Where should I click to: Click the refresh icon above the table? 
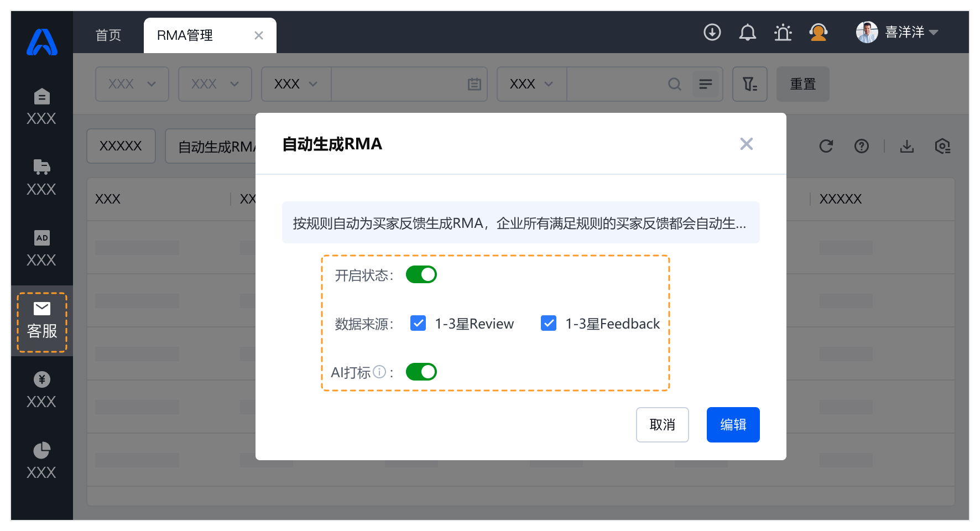[x=826, y=146]
